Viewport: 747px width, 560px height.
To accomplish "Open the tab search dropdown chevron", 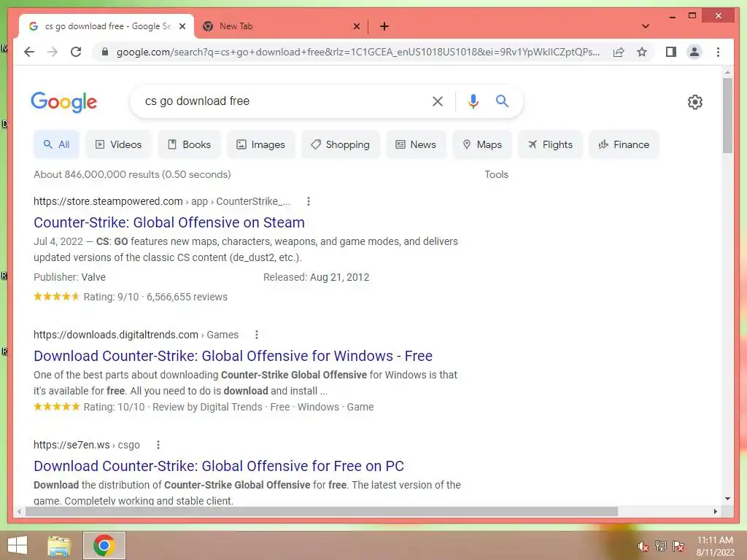I will [x=646, y=26].
